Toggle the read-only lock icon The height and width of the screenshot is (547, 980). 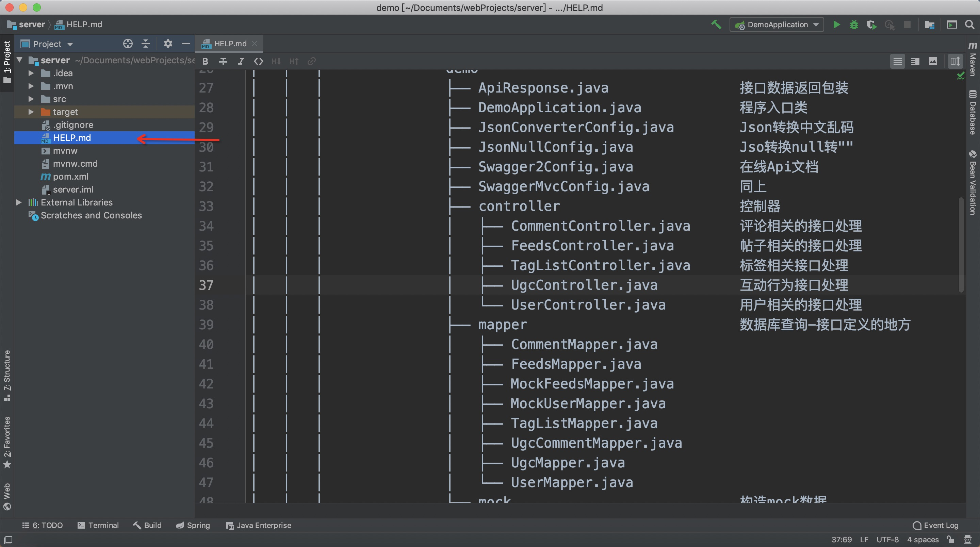click(x=950, y=540)
